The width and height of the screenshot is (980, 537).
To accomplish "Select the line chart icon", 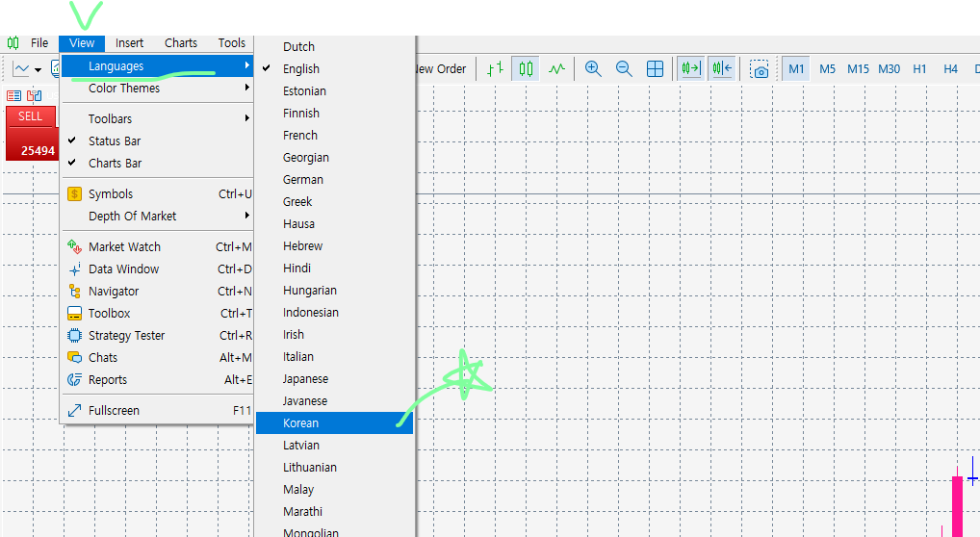I will click(x=556, y=69).
